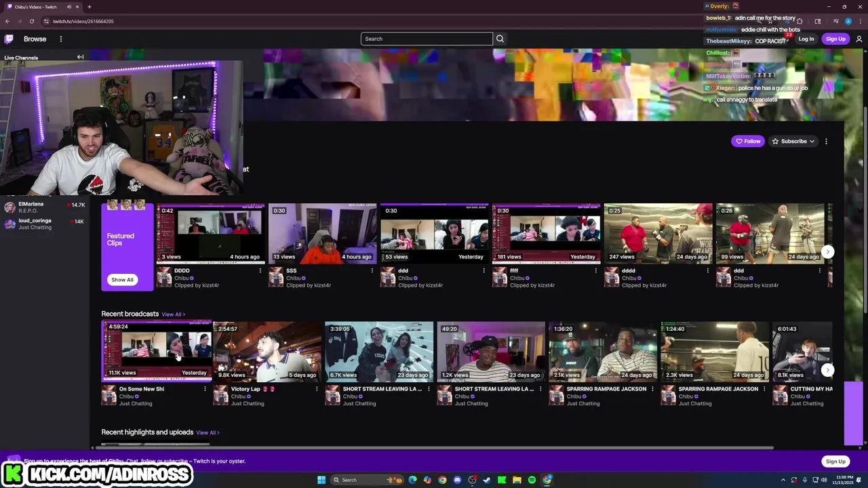Open the Chrome profile avatar
Viewport: 868px width, 488px height.
coord(848,21)
